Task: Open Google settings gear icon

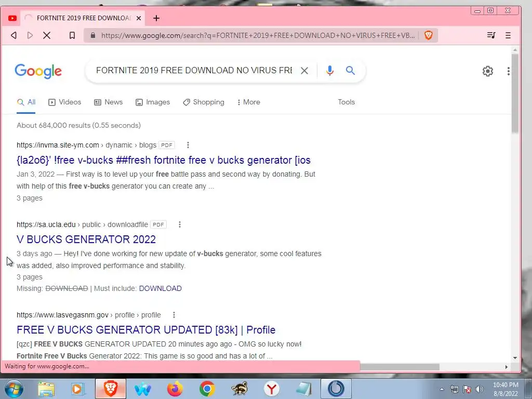Action: (x=487, y=71)
